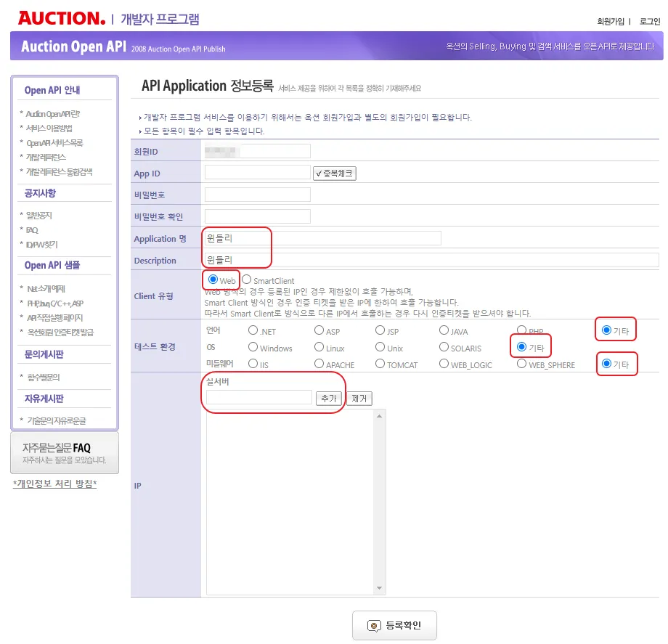Click the AUCTION logo

click(x=61, y=18)
